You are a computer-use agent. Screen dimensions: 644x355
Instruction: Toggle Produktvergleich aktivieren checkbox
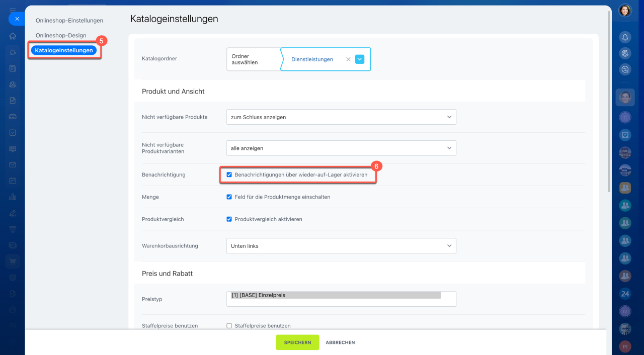point(229,219)
